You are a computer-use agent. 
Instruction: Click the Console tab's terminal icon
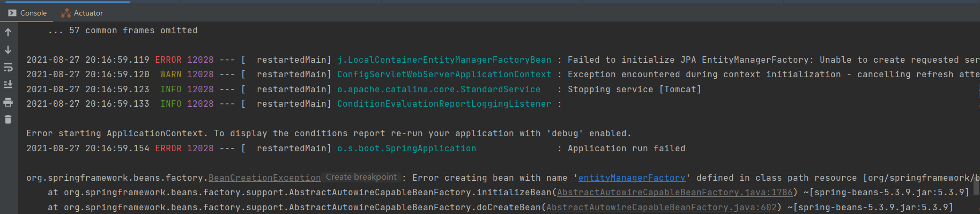12,13
